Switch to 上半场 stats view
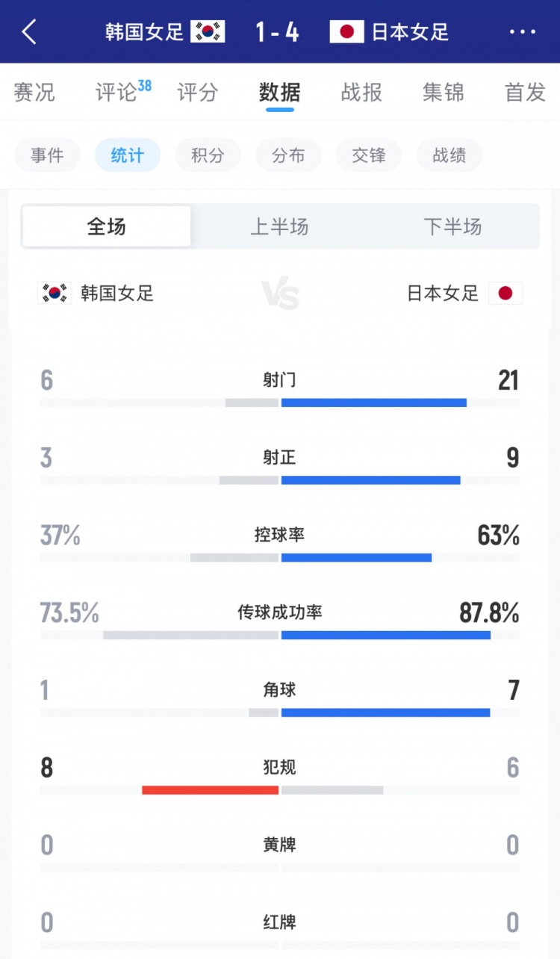This screenshot has width=560, height=959. [280, 227]
